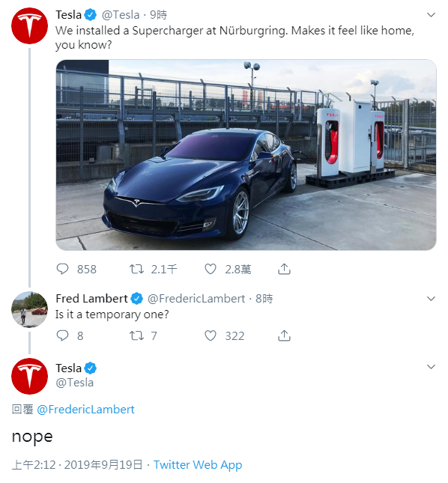The image size is (448, 483).
Task: Open options chevron on Tesla's 'nope' reply
Action: click(431, 367)
